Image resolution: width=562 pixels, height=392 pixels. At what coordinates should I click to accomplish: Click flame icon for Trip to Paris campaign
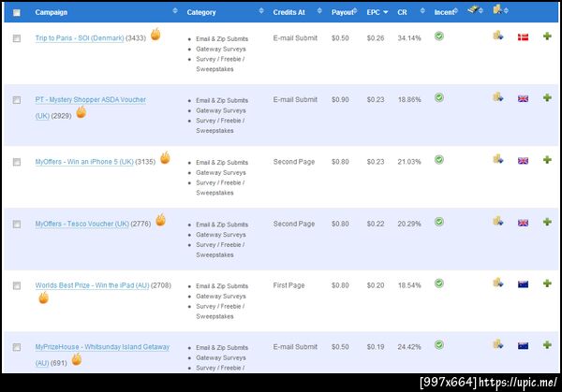pyautogui.click(x=155, y=35)
